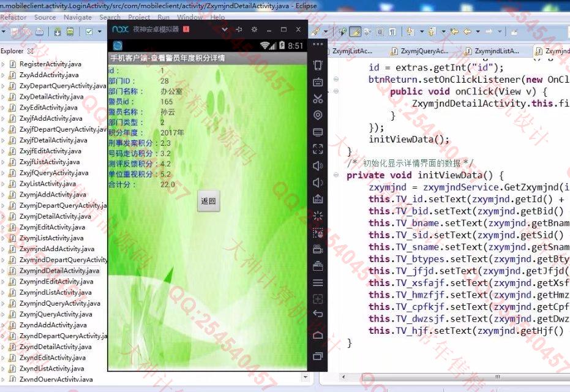
Task: Open Nox hamburger menu icon
Action: click(318, 282)
